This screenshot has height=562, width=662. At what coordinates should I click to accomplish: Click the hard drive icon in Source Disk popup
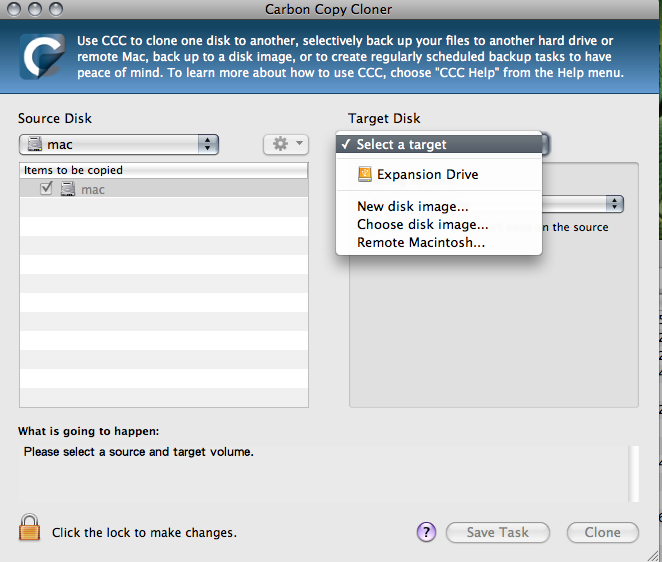tap(35, 144)
